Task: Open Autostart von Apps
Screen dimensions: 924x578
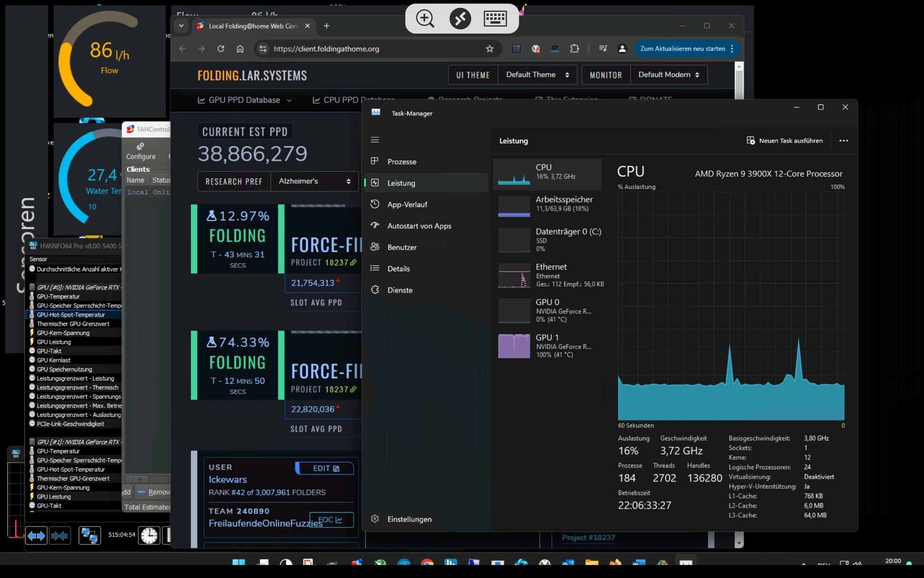Action: (x=426, y=225)
